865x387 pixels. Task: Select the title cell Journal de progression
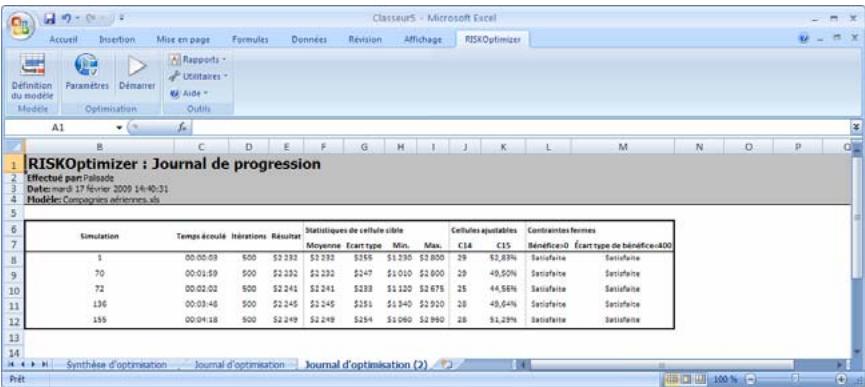pos(174,163)
